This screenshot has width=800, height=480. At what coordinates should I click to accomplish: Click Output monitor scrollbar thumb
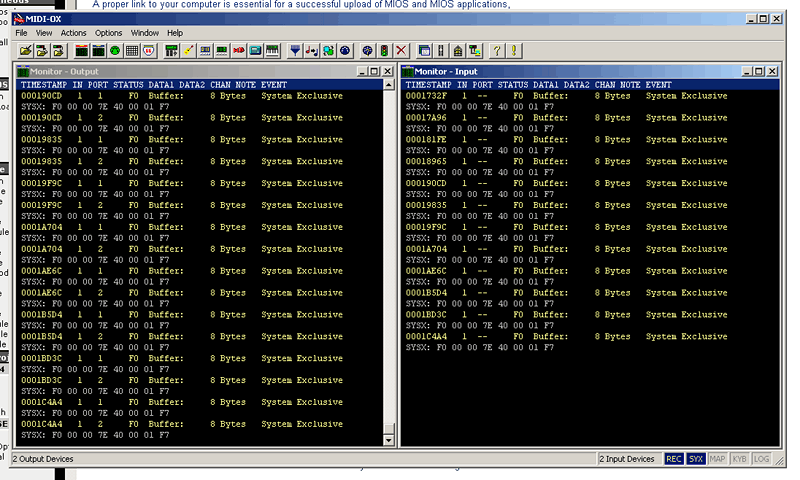389,428
